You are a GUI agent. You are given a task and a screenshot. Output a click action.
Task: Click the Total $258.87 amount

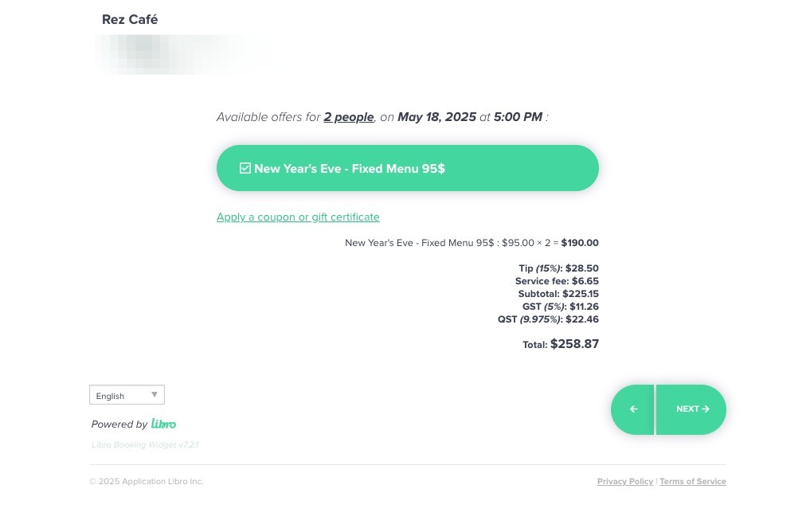coord(573,344)
